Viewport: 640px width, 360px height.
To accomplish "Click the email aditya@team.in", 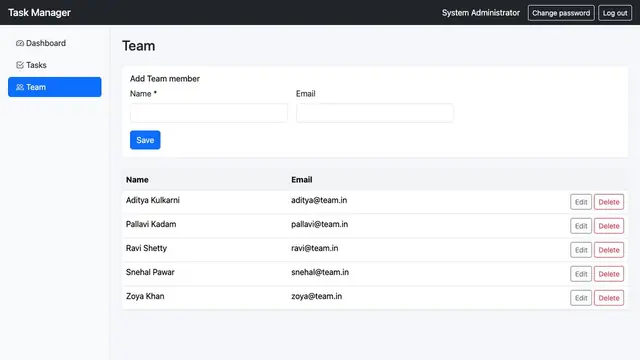I will [x=319, y=200].
